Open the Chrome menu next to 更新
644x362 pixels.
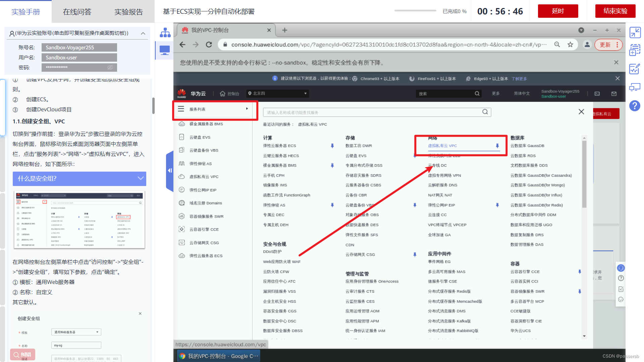point(617,45)
